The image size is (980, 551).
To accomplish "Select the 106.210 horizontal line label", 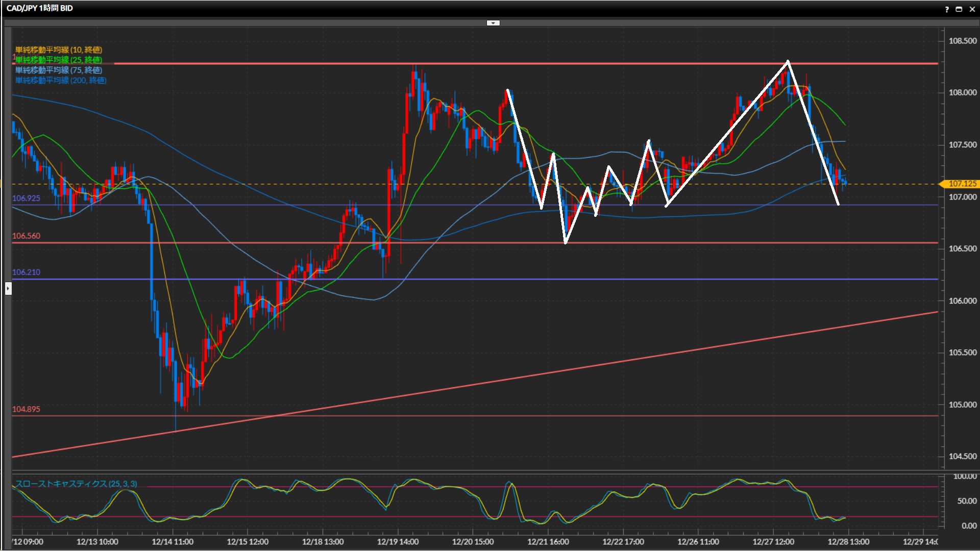I will pyautogui.click(x=26, y=272).
